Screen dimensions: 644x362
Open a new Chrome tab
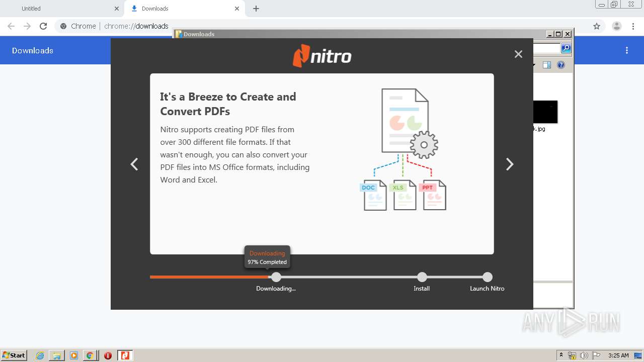tap(256, 9)
